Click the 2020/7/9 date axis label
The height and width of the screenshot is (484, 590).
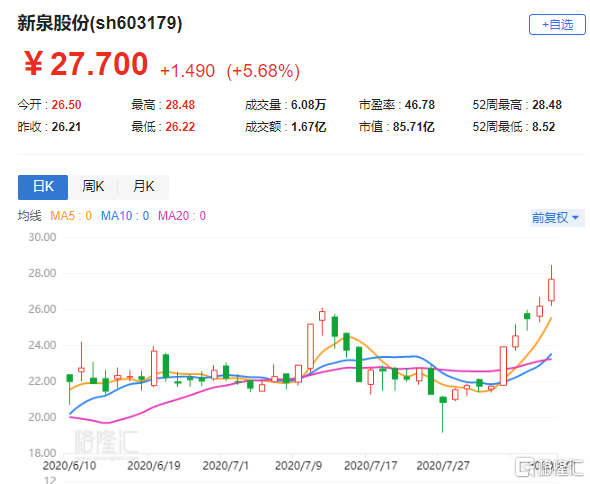point(299,466)
